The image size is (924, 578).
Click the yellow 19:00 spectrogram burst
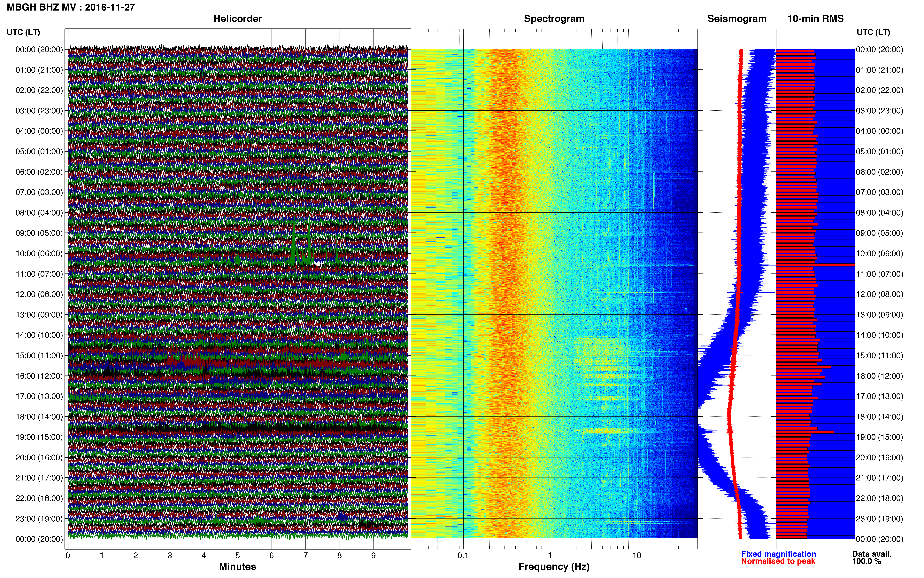click(x=605, y=431)
